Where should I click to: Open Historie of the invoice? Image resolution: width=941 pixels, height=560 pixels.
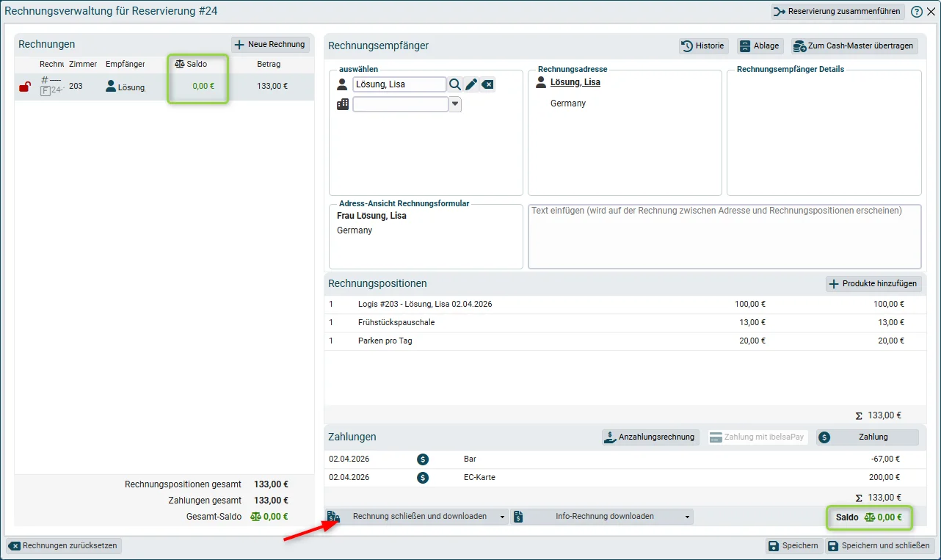pyautogui.click(x=704, y=46)
